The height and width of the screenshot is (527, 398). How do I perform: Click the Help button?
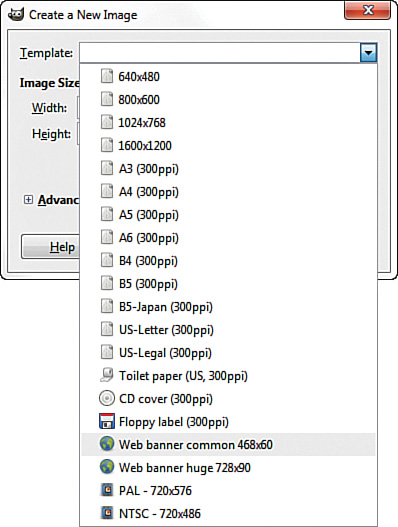tap(50, 247)
